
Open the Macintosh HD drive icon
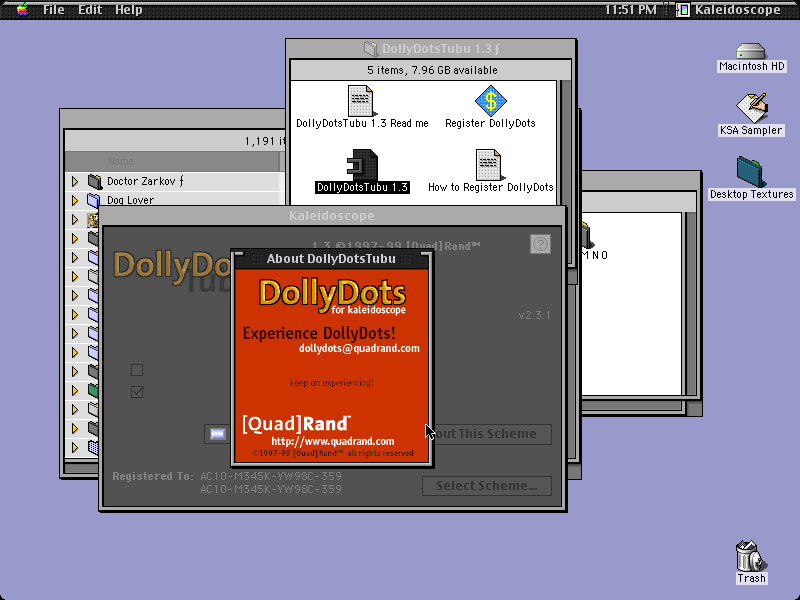pos(751,51)
